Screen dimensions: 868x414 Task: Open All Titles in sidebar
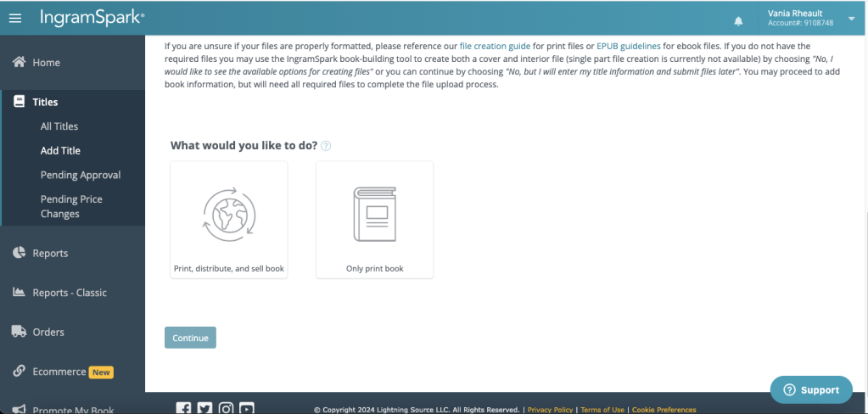(x=59, y=126)
